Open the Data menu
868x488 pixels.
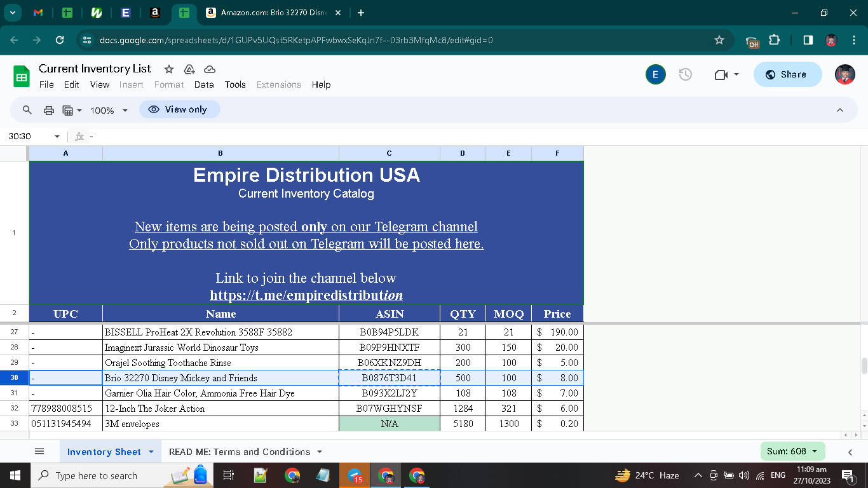click(x=204, y=85)
